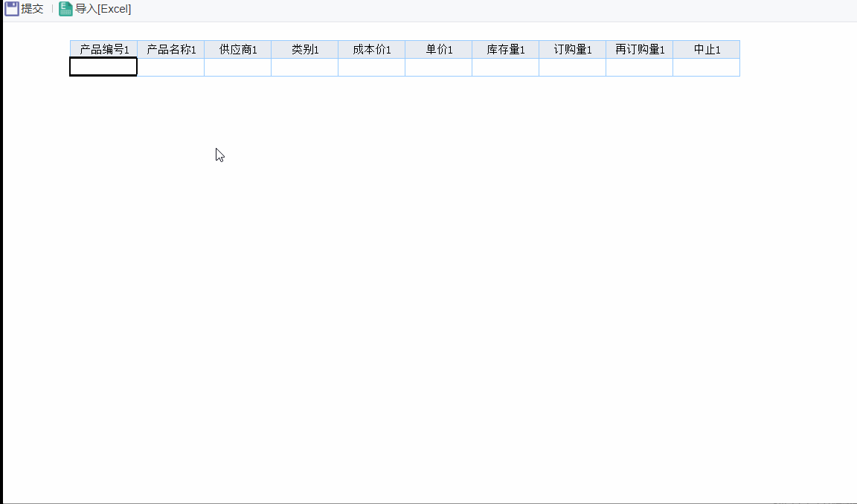
Task: Focus the empty cell under 中止1
Action: tap(706, 67)
